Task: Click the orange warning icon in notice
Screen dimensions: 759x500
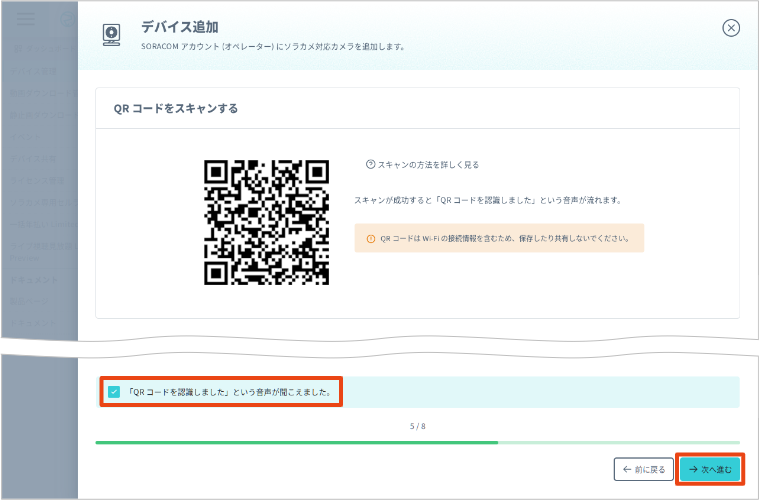Action: [x=371, y=238]
